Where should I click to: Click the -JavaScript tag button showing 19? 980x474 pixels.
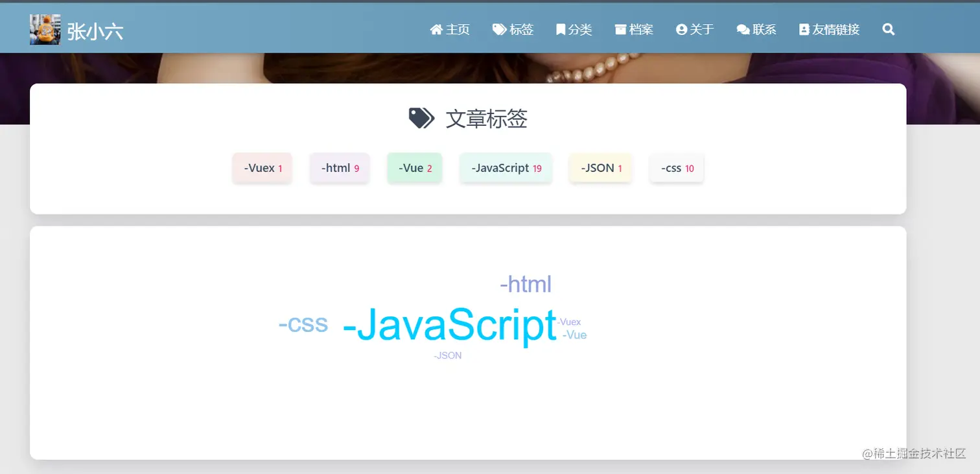pos(506,167)
